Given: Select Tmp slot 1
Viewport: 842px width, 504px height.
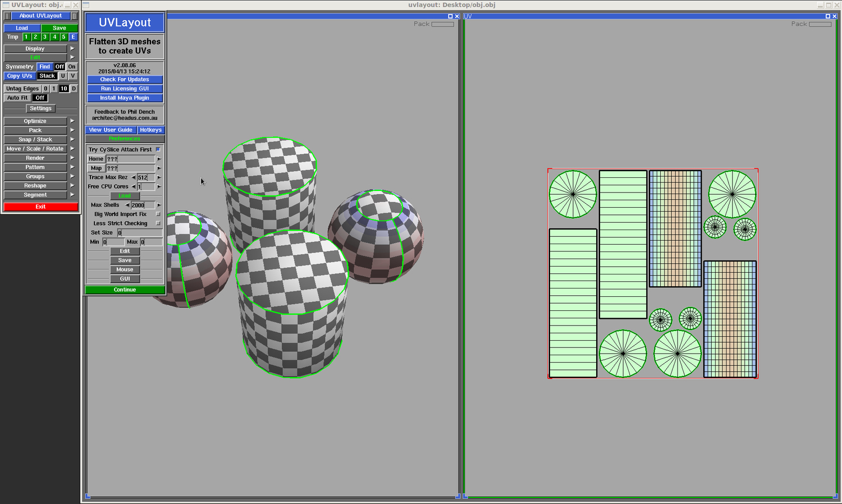Looking at the screenshot, I should click(x=26, y=37).
